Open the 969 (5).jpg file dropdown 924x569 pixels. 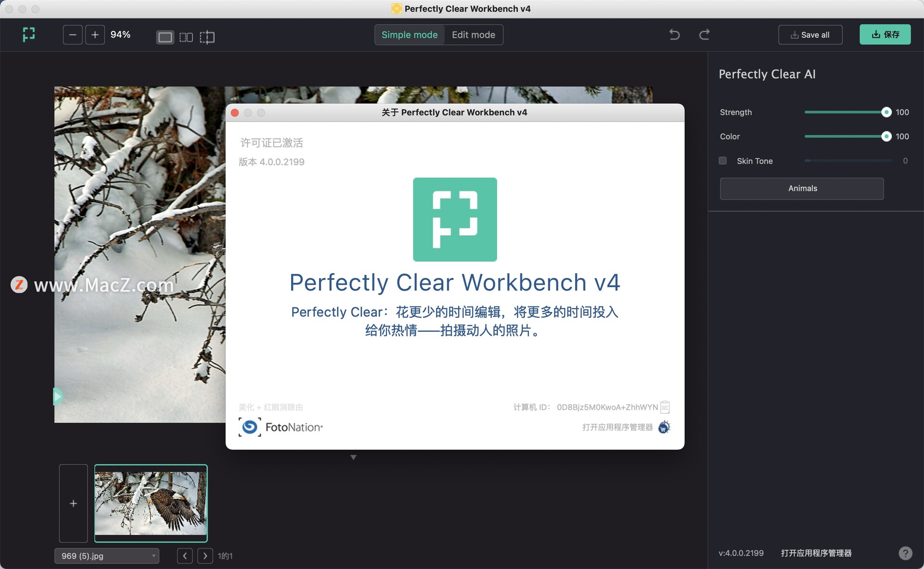click(107, 556)
